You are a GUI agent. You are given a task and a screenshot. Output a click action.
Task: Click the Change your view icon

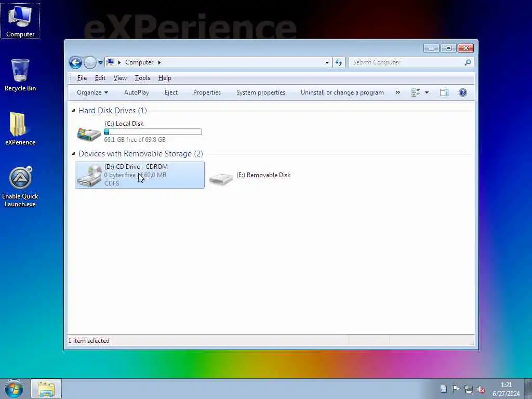click(416, 92)
